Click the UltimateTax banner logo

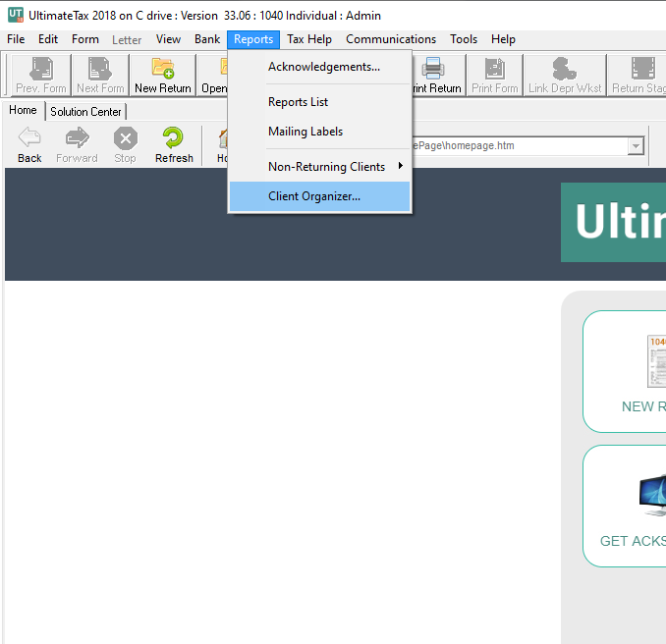[x=613, y=222]
